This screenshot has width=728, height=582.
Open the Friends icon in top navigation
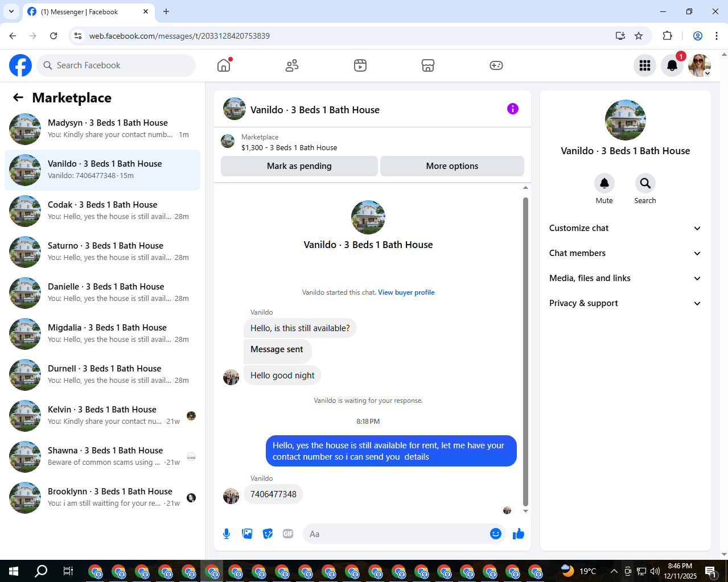(x=292, y=65)
